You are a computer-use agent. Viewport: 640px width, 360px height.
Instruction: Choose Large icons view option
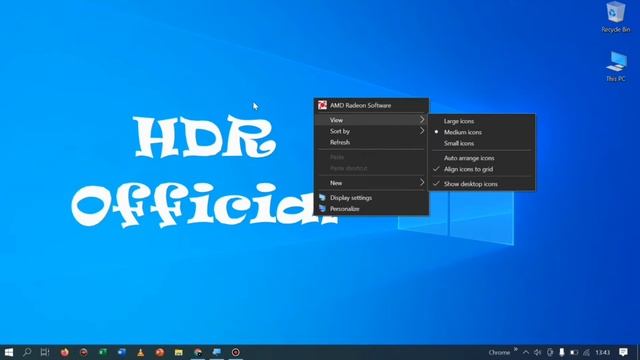click(x=482, y=121)
